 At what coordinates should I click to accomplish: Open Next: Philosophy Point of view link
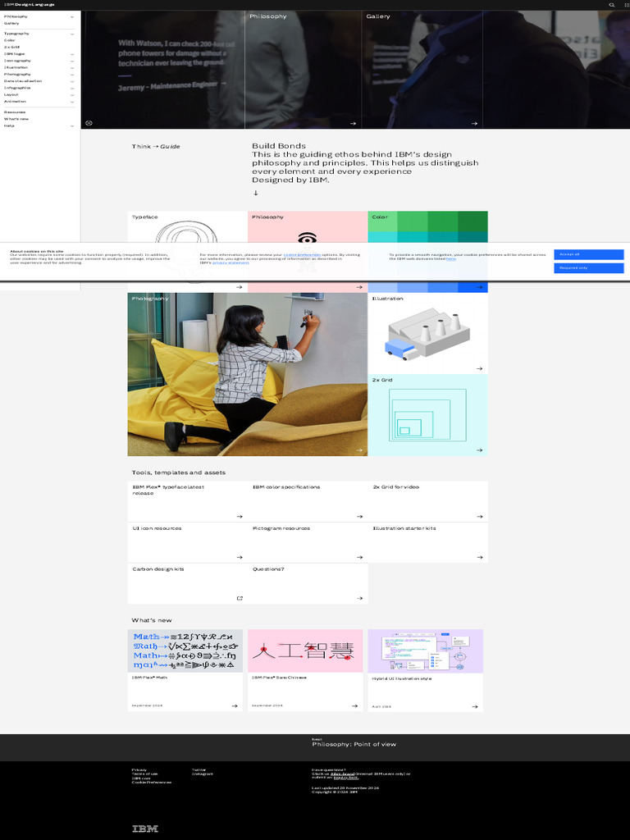click(354, 743)
